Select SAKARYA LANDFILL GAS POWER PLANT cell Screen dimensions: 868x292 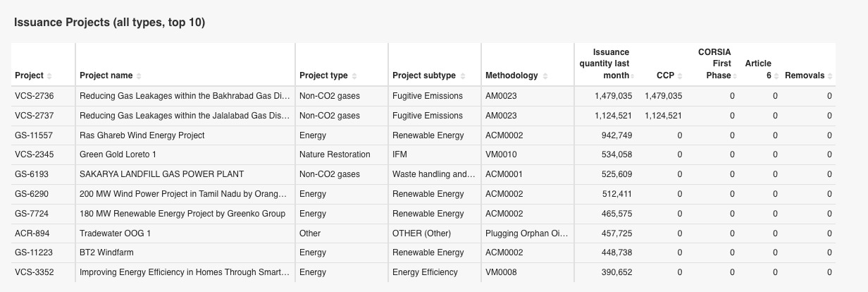[161, 174]
